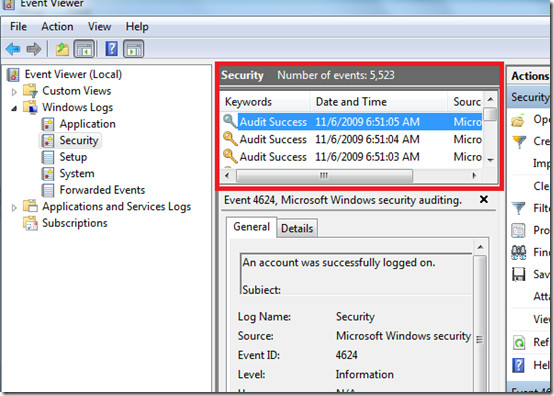This screenshot has width=554, height=396.
Task: Click the Windows Logs folder icon
Action: coord(30,107)
